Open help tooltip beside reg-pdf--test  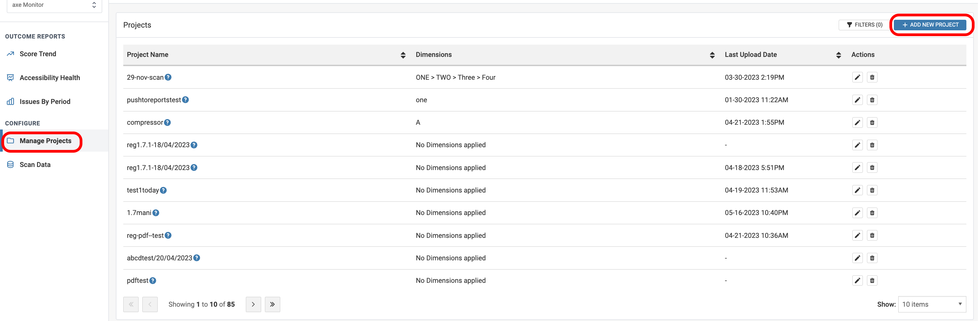pos(168,235)
